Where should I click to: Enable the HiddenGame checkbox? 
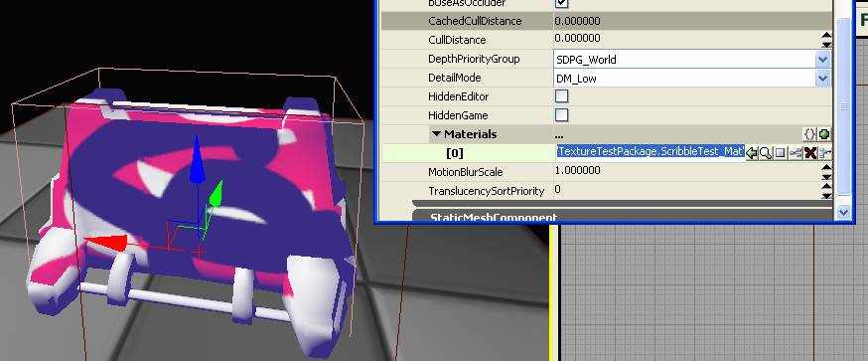561,115
